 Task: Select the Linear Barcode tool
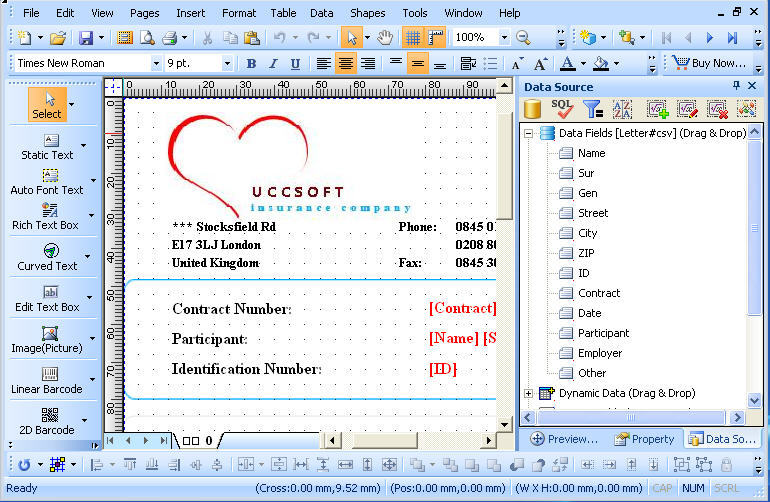click(x=47, y=381)
